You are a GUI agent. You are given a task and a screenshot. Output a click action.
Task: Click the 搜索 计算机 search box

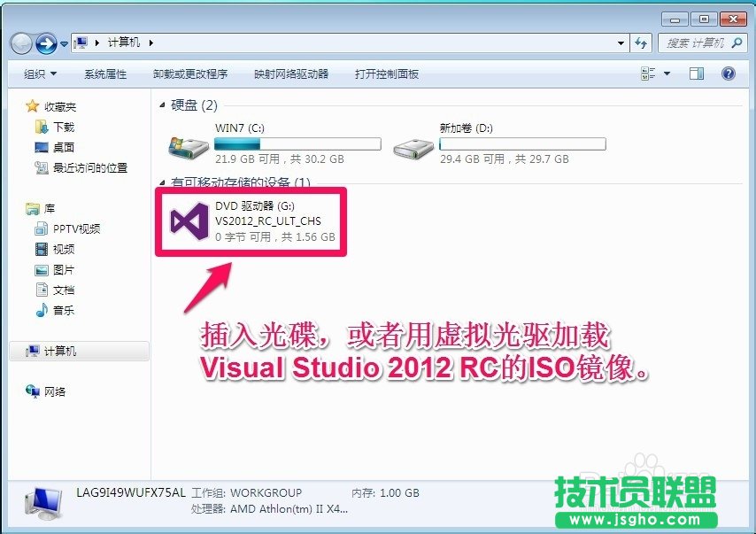[699, 43]
